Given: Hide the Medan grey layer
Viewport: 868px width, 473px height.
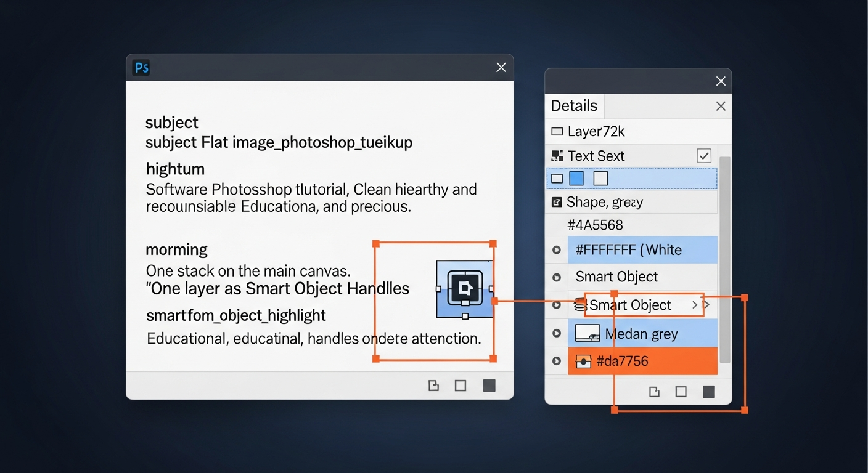Looking at the screenshot, I should click(x=557, y=333).
